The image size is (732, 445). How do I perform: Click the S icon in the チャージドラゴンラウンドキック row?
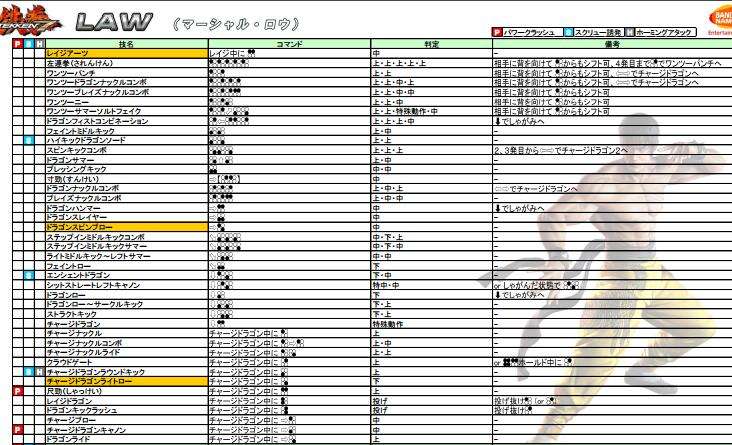[29, 372]
